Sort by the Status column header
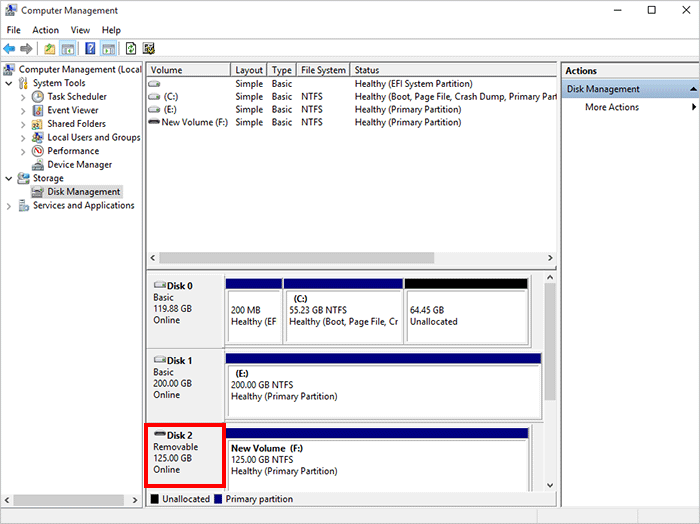The image size is (700, 524). pos(453,70)
